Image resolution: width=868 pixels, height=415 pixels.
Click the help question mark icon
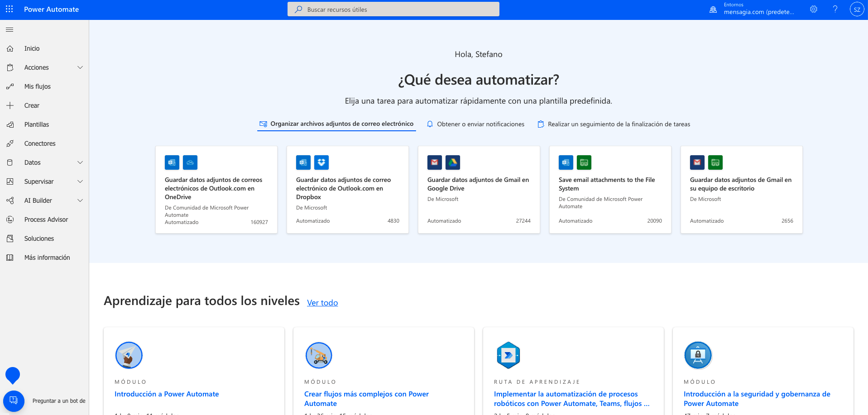click(835, 9)
